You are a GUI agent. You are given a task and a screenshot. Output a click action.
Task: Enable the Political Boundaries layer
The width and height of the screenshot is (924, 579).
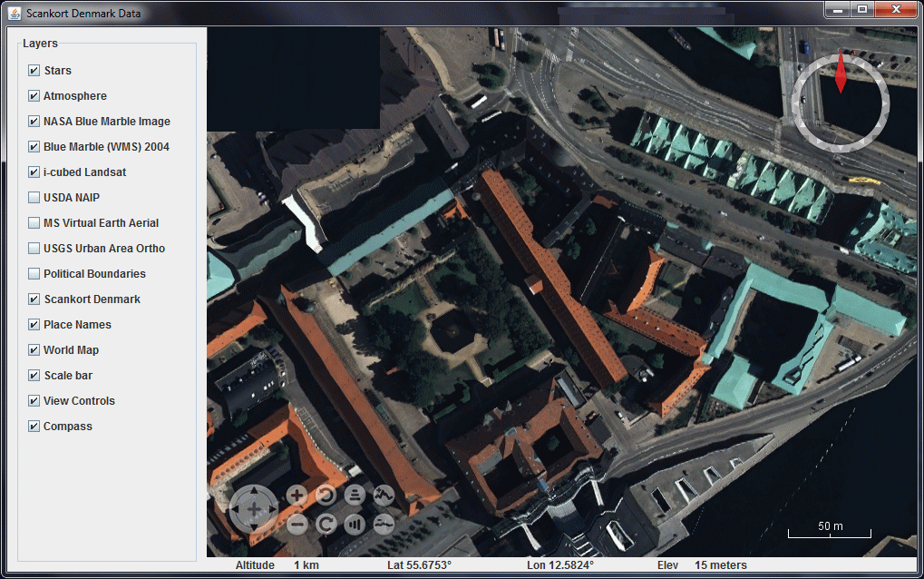(x=33, y=273)
